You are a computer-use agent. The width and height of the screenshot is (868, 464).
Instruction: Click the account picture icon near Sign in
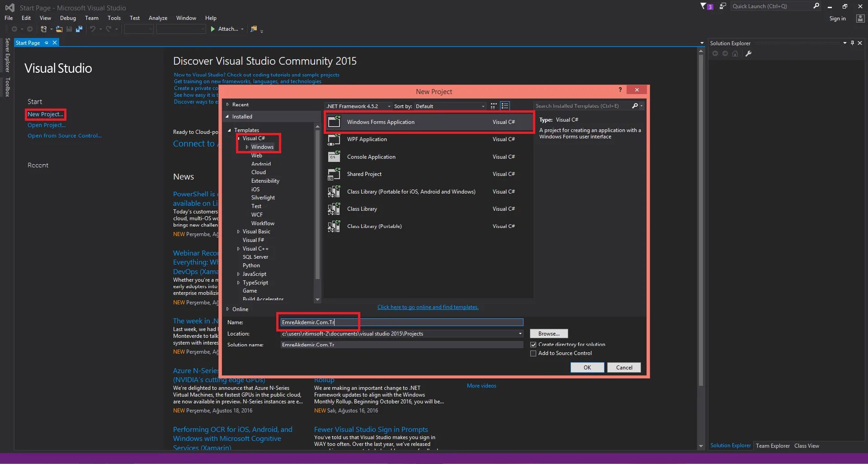point(860,19)
